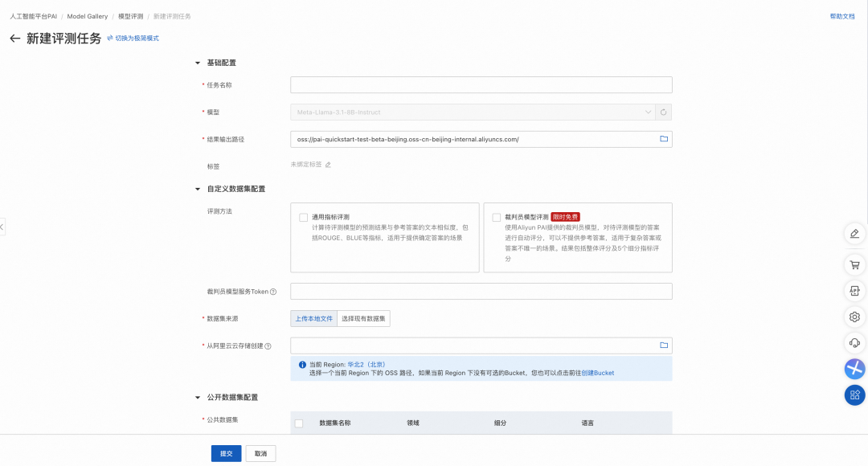
Task: Open the blue apps grid icon
Action: [x=854, y=394]
